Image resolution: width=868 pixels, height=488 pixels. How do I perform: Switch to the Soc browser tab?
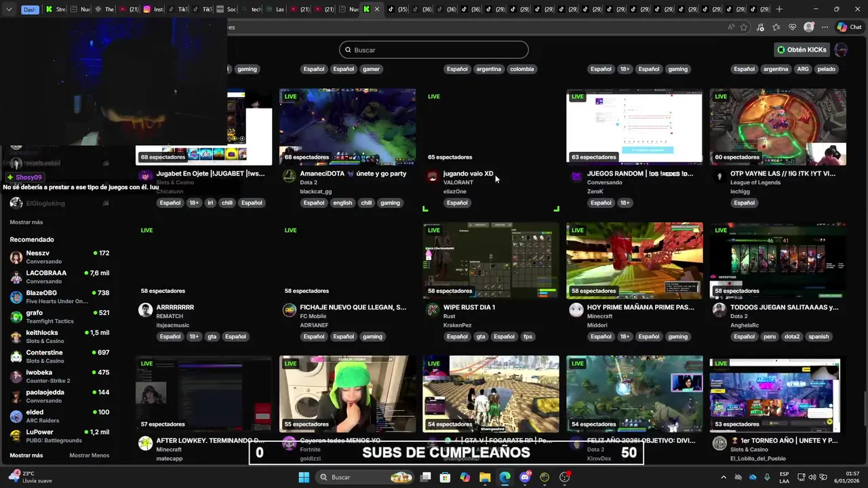226,9
